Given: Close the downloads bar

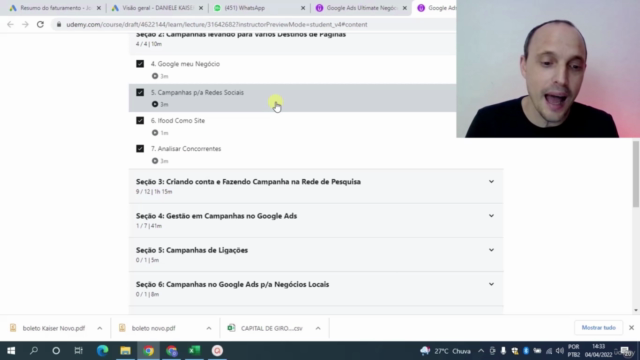Looking at the screenshot, I should pyautogui.click(x=631, y=328).
